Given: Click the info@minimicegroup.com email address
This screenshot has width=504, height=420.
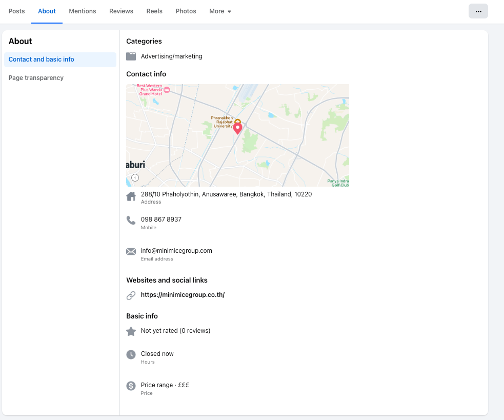Looking at the screenshot, I should click(176, 251).
